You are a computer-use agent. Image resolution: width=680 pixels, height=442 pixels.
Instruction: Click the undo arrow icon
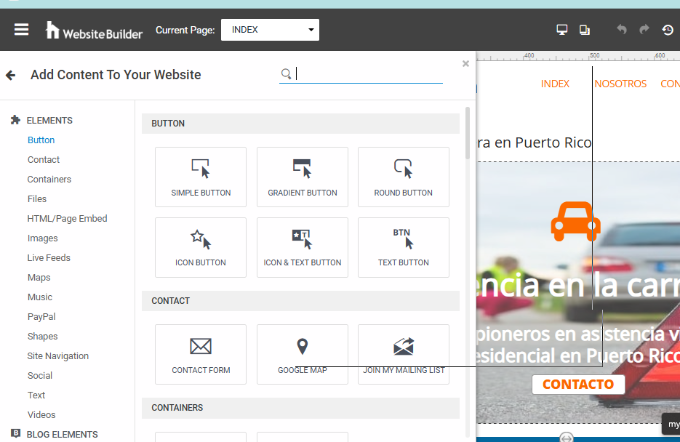621,29
